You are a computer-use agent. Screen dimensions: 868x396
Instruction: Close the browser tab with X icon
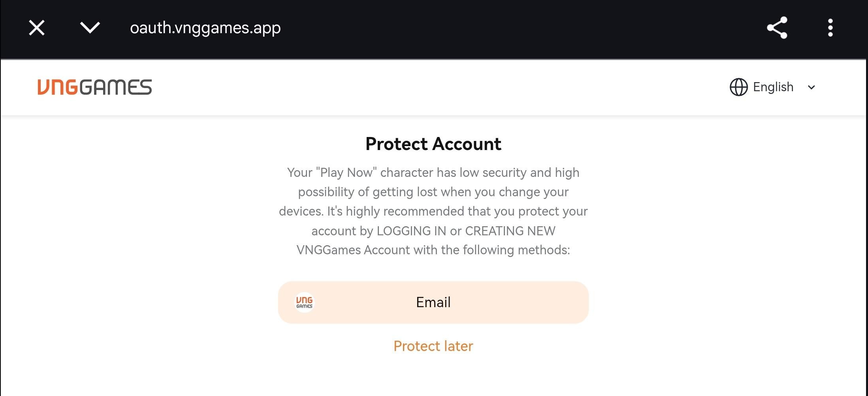[x=37, y=28]
